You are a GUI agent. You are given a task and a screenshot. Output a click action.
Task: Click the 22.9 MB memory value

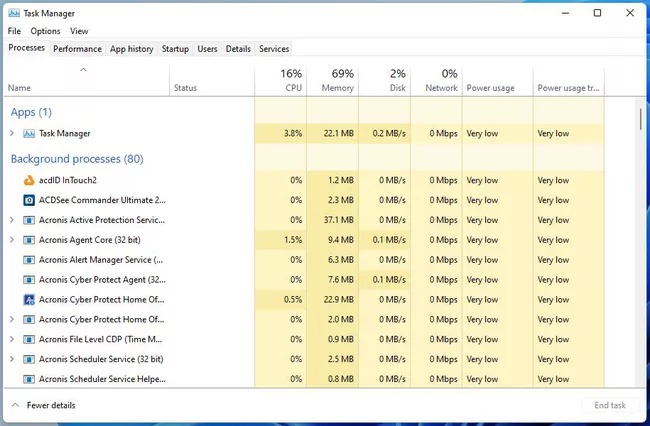pyautogui.click(x=339, y=300)
